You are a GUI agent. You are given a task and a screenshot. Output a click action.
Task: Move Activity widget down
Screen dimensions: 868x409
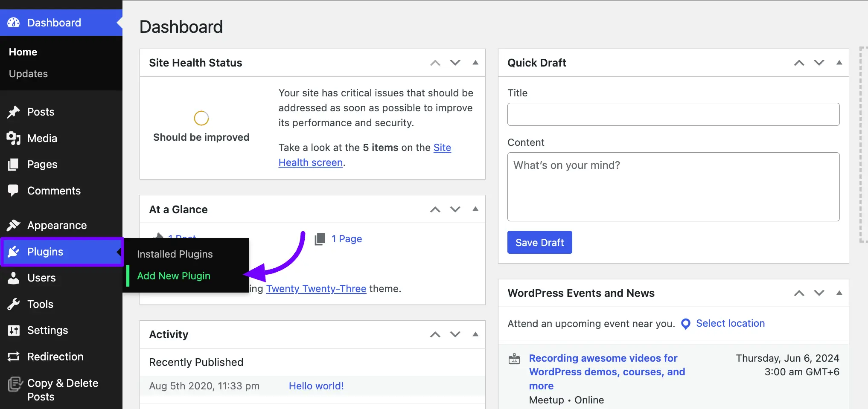pos(455,334)
